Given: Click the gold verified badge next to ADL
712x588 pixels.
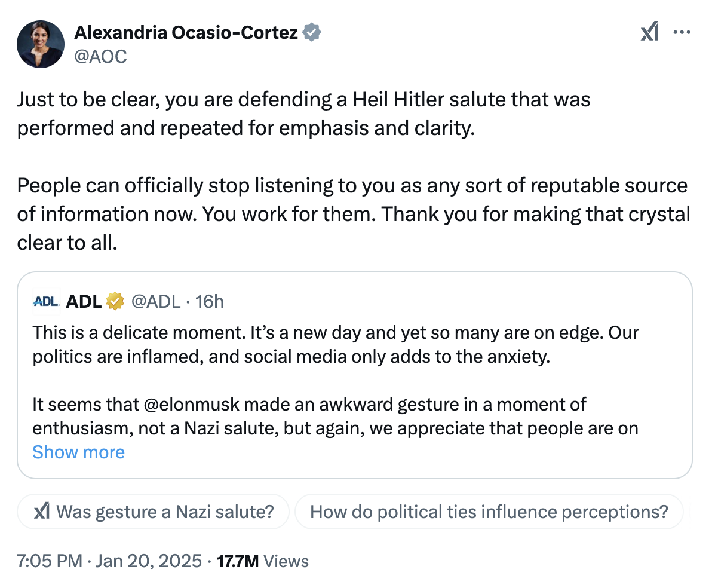Looking at the screenshot, I should tap(115, 301).
